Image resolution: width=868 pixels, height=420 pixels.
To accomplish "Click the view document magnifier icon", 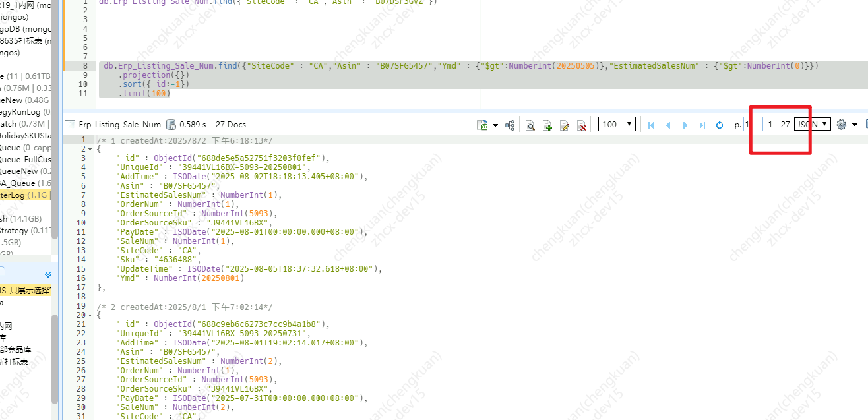I will tap(530, 125).
